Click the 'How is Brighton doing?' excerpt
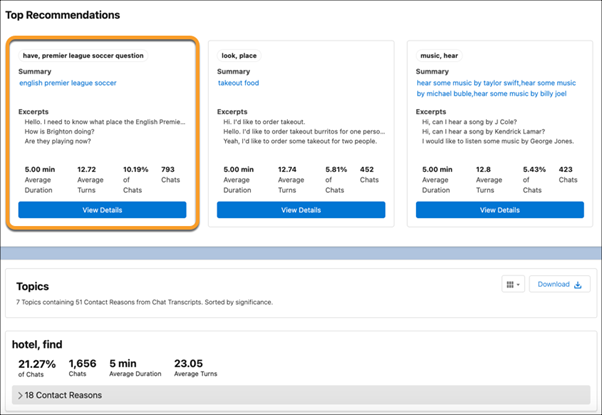Viewport: 602px width, 415px height. tap(60, 132)
